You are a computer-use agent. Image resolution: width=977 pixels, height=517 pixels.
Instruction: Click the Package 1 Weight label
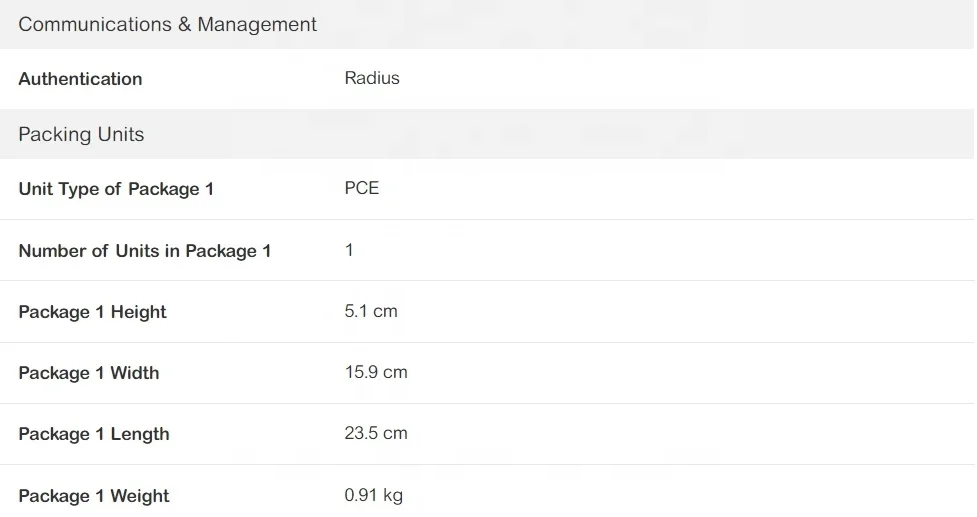[94, 496]
